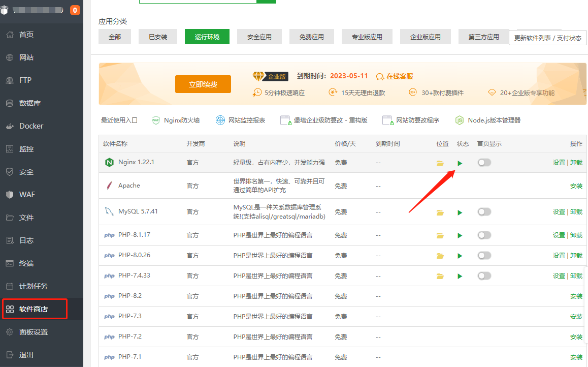Viewport: 588px width, 367px height.
Task: Open the WAF shield icon
Action: pyautogui.click(x=10, y=195)
